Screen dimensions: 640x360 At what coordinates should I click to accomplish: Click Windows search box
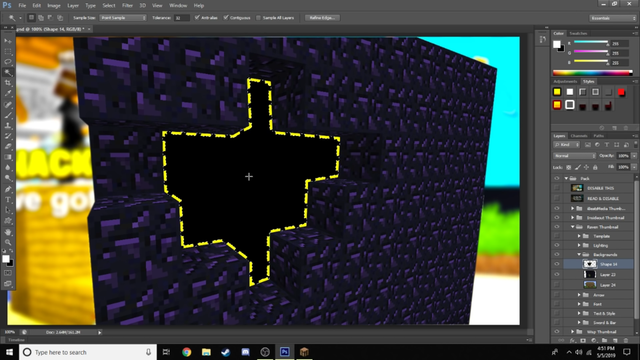click(88, 352)
